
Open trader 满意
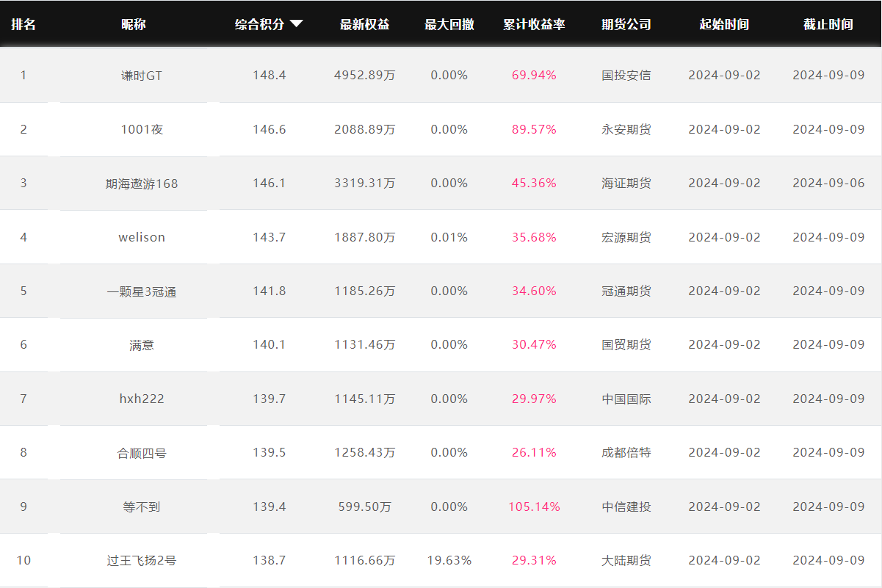(142, 344)
